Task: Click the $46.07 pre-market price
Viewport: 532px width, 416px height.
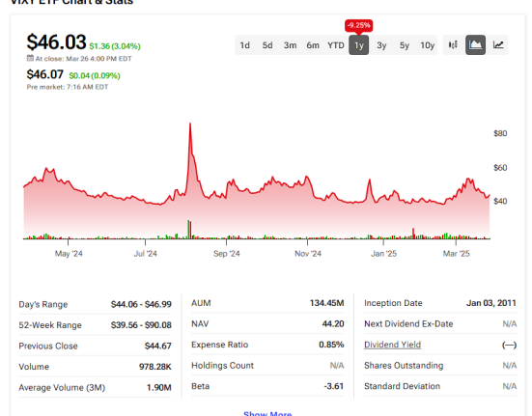Action: pyautogui.click(x=44, y=74)
